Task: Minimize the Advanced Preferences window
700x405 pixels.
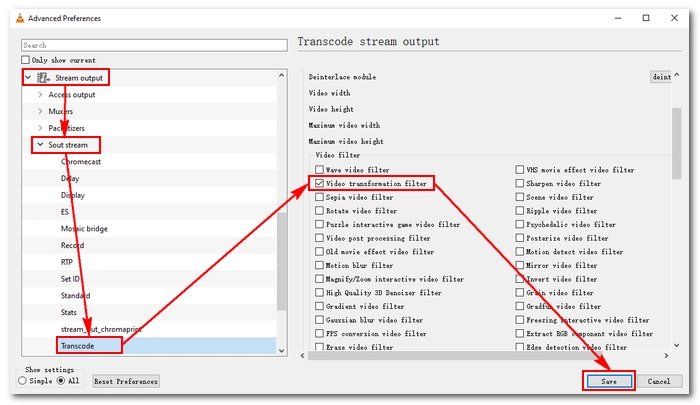Action: (618, 18)
